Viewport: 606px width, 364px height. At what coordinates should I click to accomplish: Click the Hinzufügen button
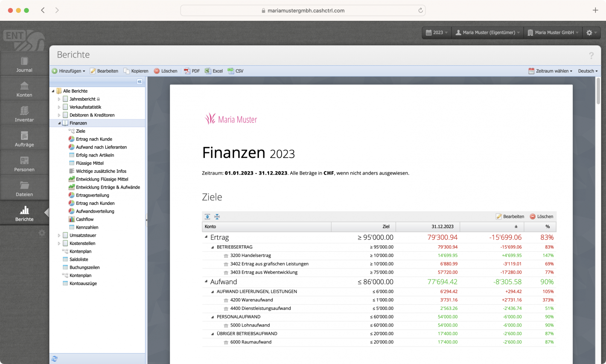69,71
